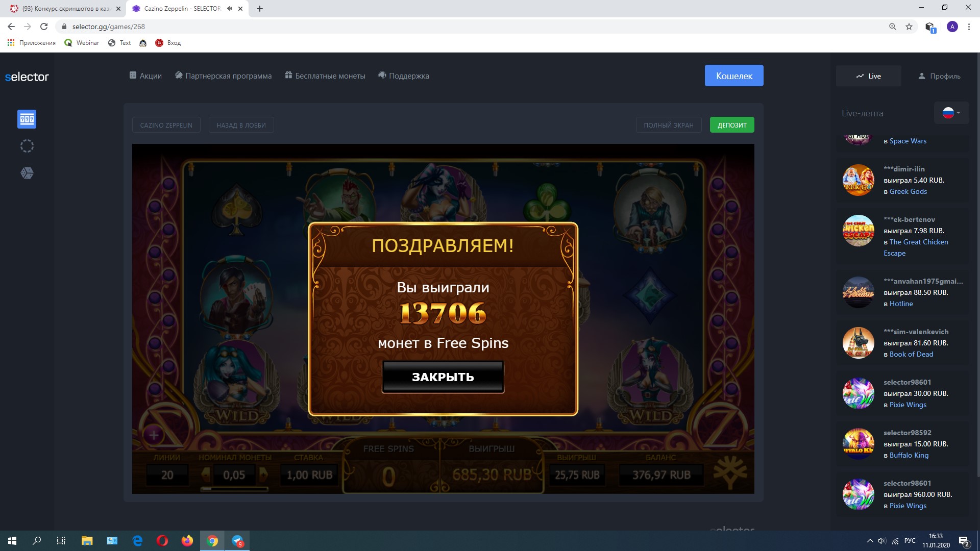Mute the Cazino Zeppelin tab audio
980x551 pixels.
[229, 9]
